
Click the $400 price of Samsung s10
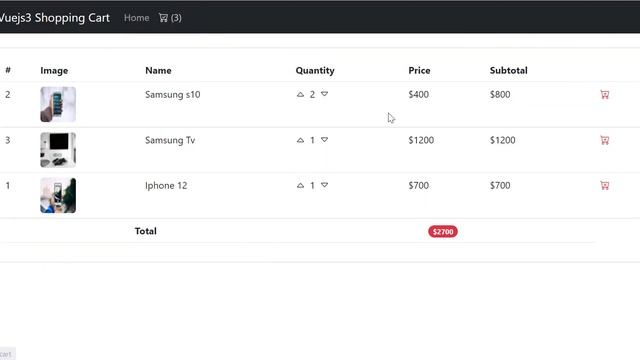[x=418, y=95]
